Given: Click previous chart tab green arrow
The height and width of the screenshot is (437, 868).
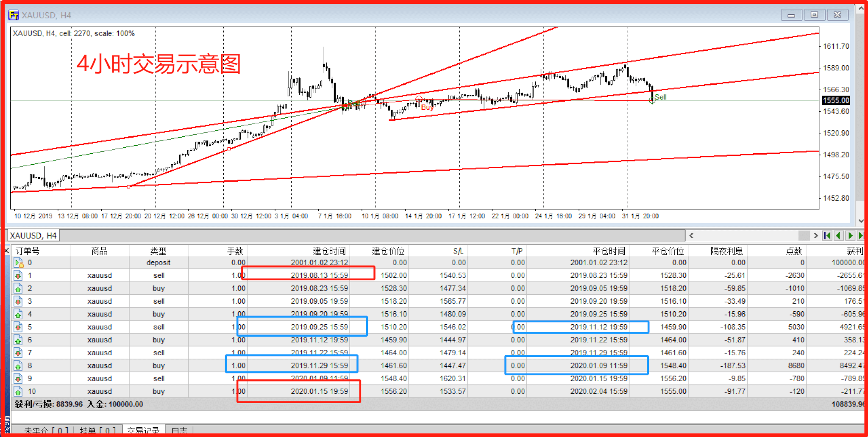Looking at the screenshot, I should click(x=838, y=235).
